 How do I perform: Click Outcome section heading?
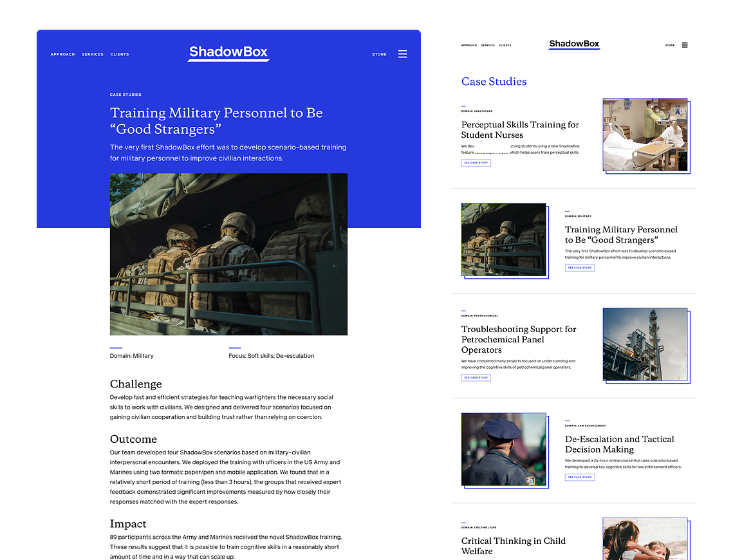(x=133, y=439)
